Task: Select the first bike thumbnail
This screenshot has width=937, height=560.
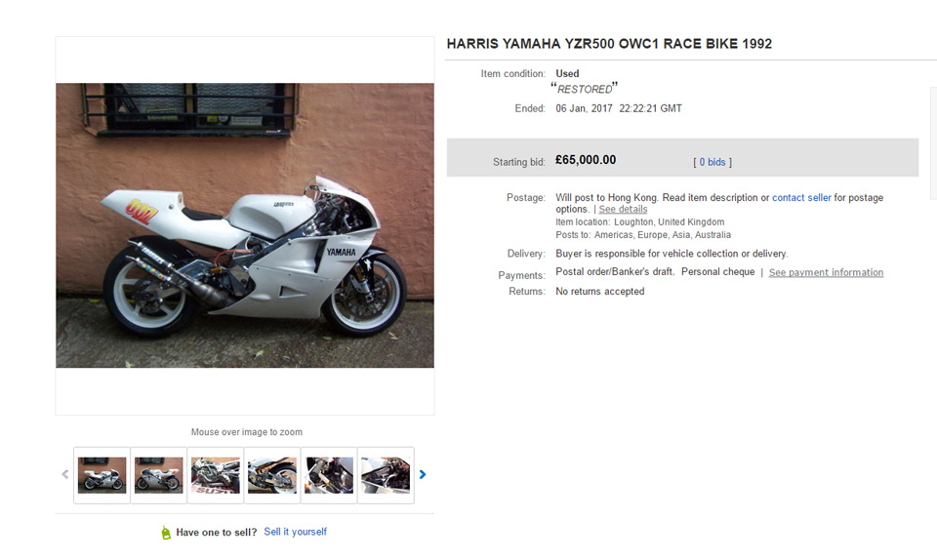Action: (x=102, y=475)
